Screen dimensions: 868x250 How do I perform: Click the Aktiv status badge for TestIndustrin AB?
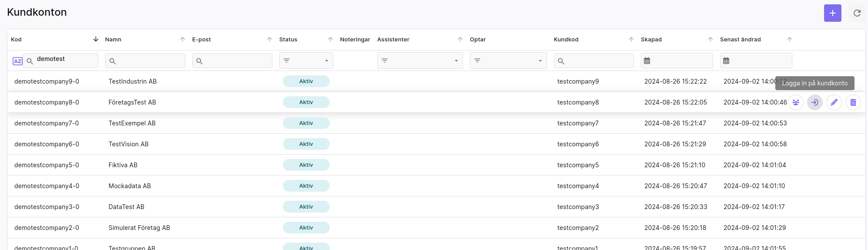[x=306, y=81]
